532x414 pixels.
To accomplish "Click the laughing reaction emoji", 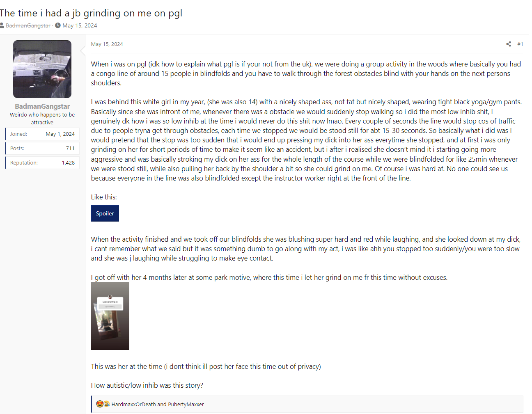I will pyautogui.click(x=106, y=404).
